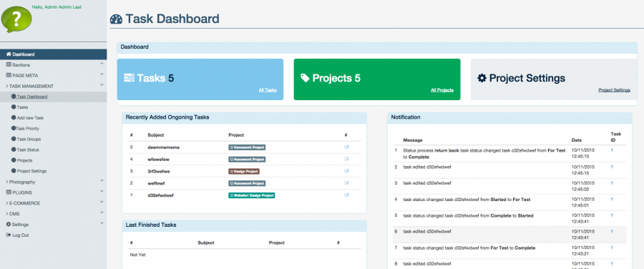Screen dimensions: 644x269
Task: Click subject text d32efwdwef in tasks table
Action: point(160,195)
